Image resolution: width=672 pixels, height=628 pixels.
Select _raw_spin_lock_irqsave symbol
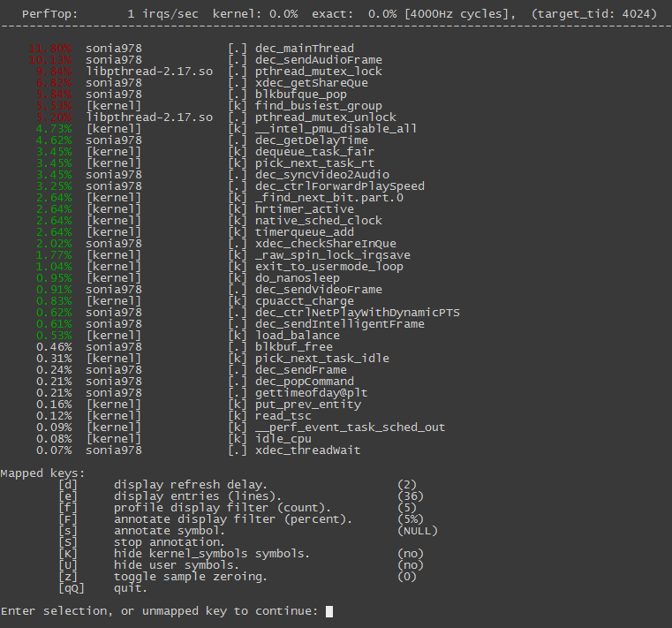[333, 255]
